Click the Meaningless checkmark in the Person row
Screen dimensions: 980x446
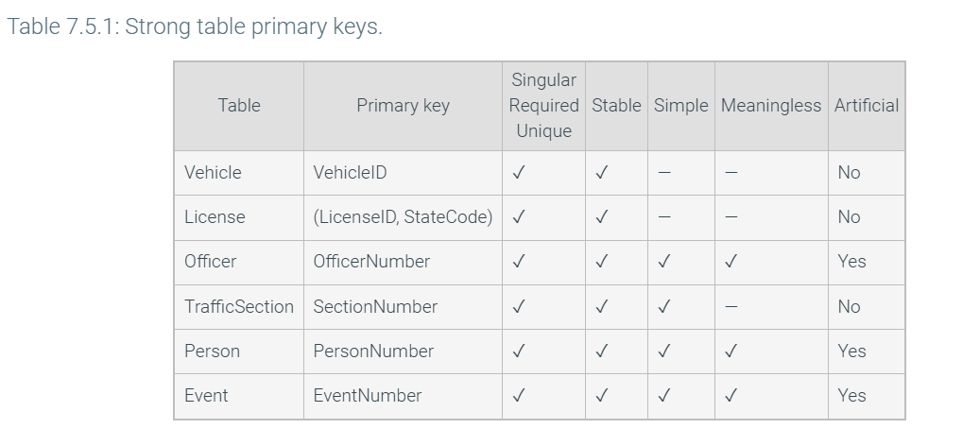[x=731, y=352]
